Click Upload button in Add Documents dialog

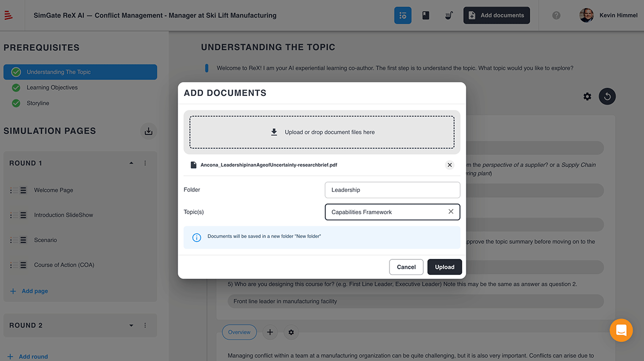445,267
